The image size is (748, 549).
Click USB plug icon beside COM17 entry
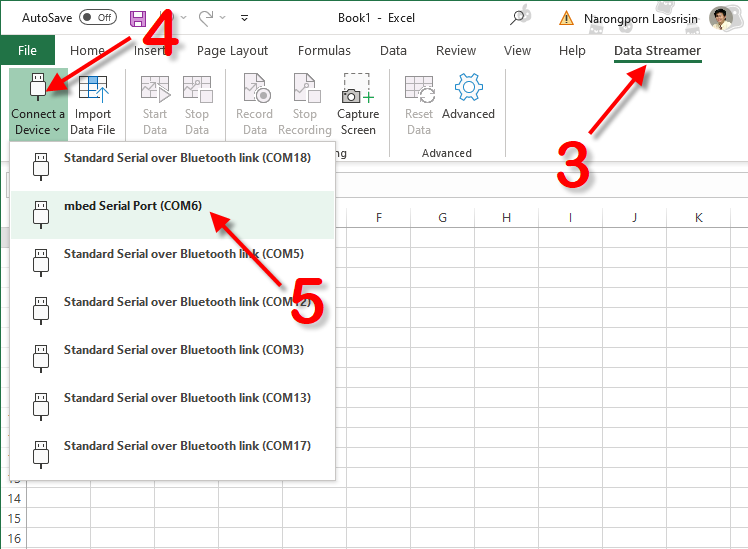coord(41,455)
